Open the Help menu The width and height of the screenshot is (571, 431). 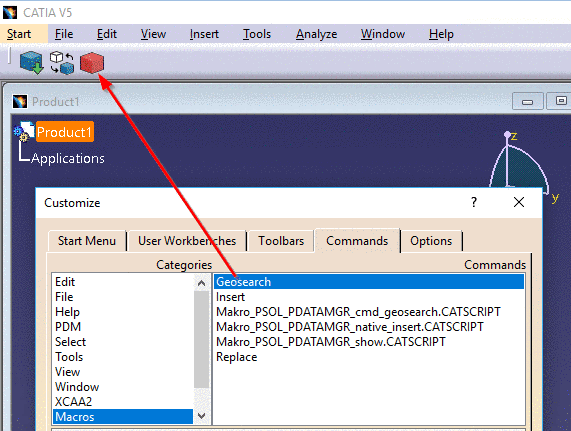pyautogui.click(x=441, y=34)
